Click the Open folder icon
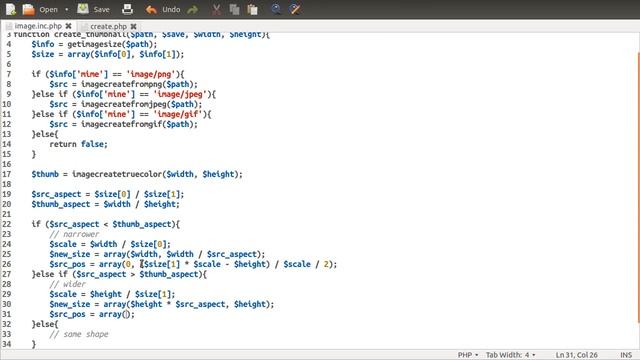This screenshot has height=360, width=640. click(x=28, y=9)
